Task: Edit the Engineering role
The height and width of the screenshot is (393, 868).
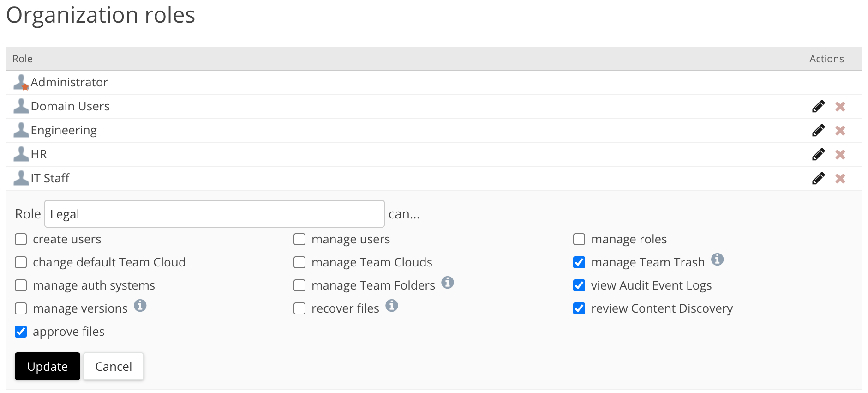Action: click(818, 131)
